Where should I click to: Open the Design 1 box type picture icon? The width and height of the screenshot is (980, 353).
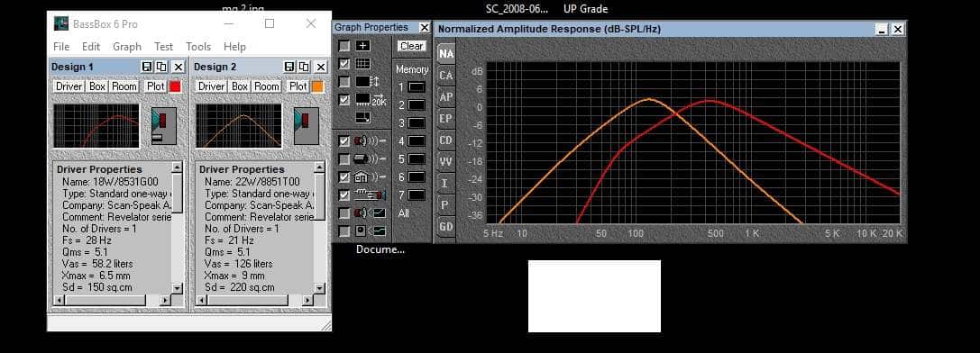tap(164, 126)
